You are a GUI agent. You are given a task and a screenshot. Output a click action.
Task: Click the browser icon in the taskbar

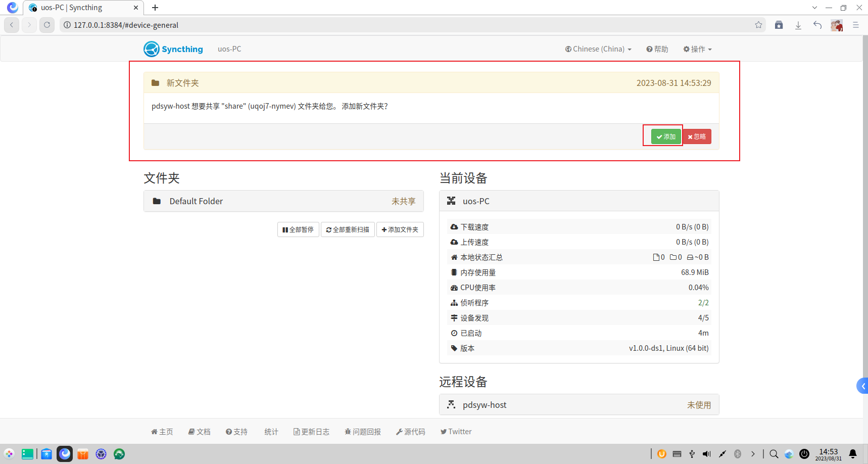tap(65, 454)
